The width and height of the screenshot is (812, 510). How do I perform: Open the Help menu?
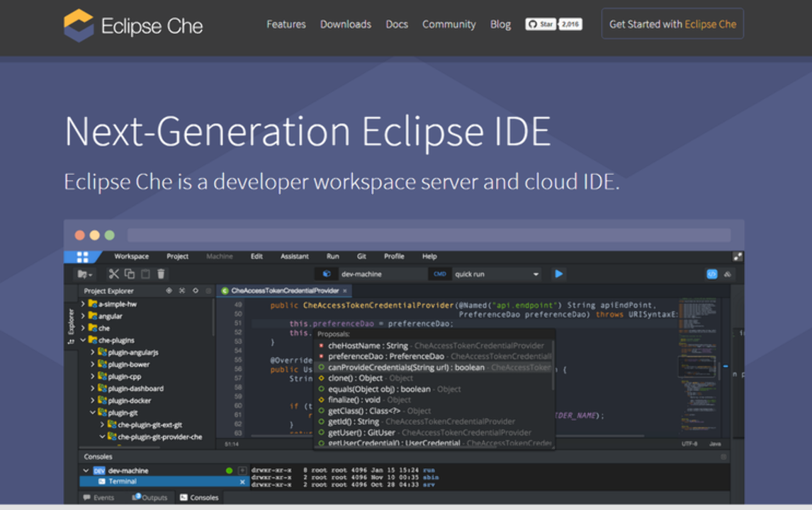pyautogui.click(x=429, y=256)
